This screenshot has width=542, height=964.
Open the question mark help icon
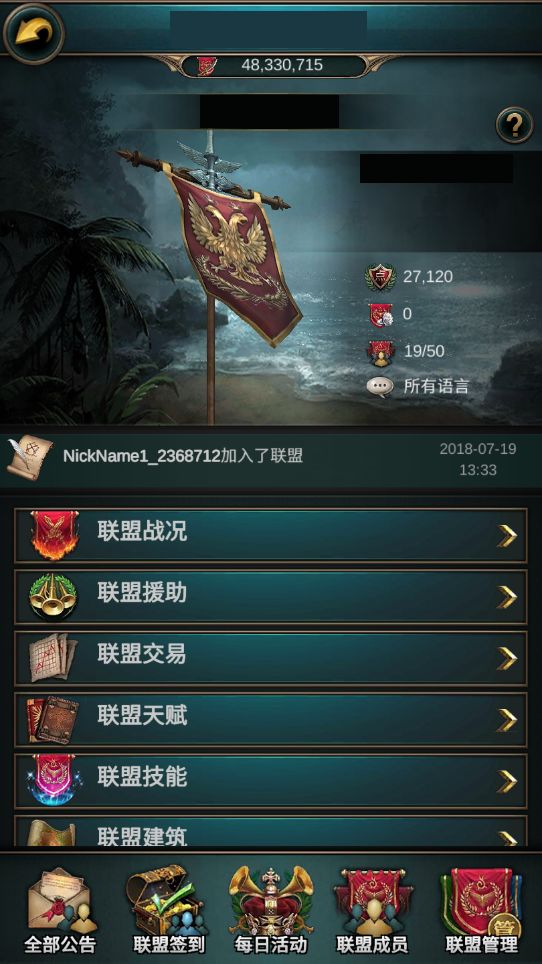point(514,125)
